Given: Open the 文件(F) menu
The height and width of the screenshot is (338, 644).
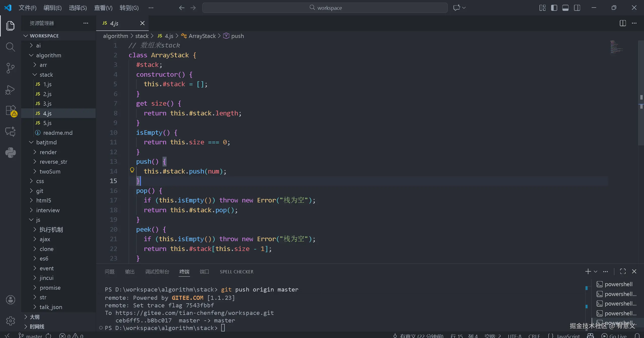Looking at the screenshot, I should 27,8.
